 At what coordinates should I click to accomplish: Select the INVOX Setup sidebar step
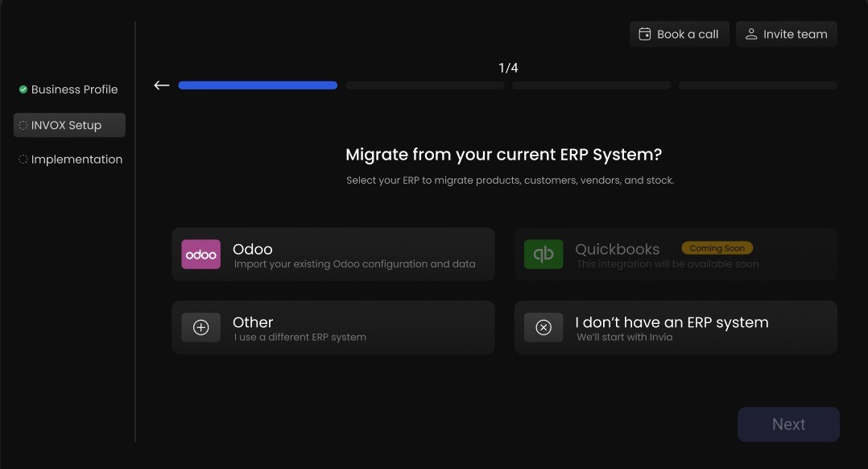(69, 125)
